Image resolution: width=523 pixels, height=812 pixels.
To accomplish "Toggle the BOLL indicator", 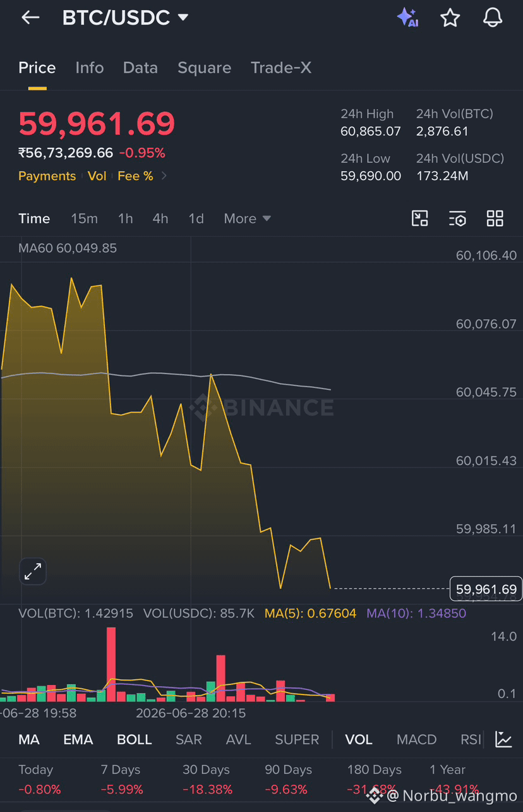I will click(x=135, y=739).
